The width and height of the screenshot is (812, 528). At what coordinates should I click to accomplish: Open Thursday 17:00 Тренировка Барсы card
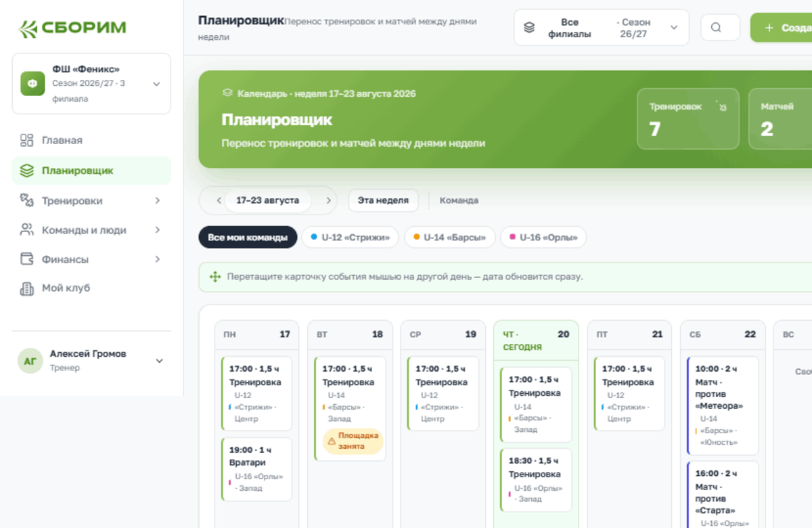click(x=536, y=405)
